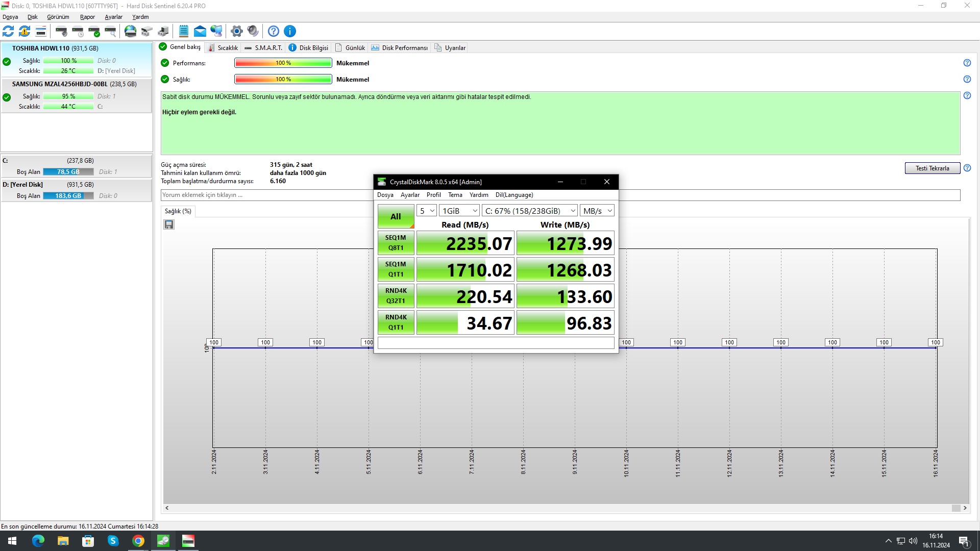980x551 pixels.
Task: Click the envelope email report icon
Action: pyautogui.click(x=200, y=31)
